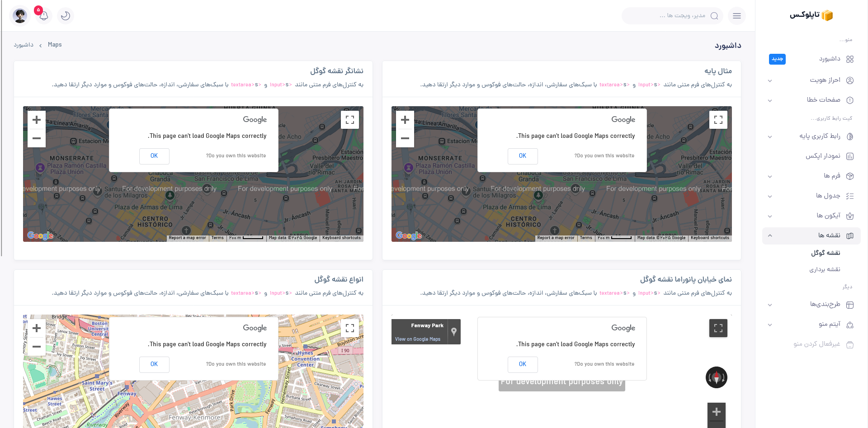Zoom in on street view panorama
This screenshot has width=868, height=428.
tap(717, 412)
